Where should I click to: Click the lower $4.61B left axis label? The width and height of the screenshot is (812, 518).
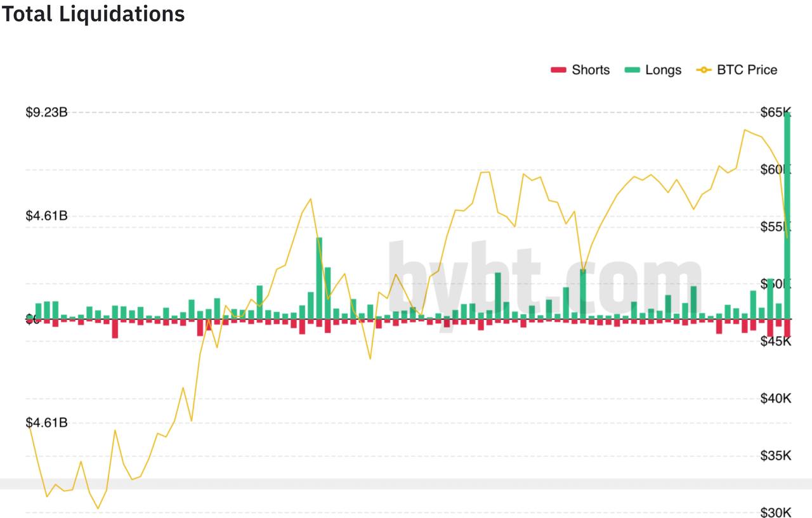pyautogui.click(x=46, y=422)
